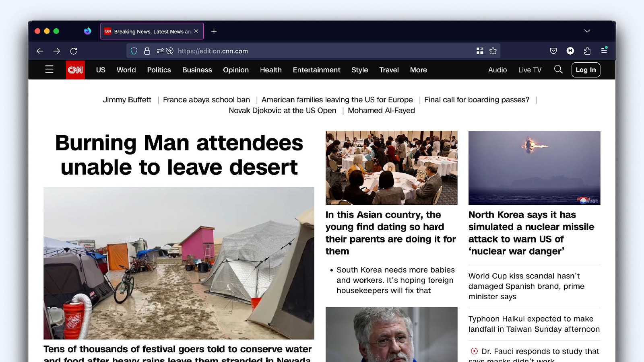Click the gray-haired man photo
The image size is (644, 362).
(392, 334)
